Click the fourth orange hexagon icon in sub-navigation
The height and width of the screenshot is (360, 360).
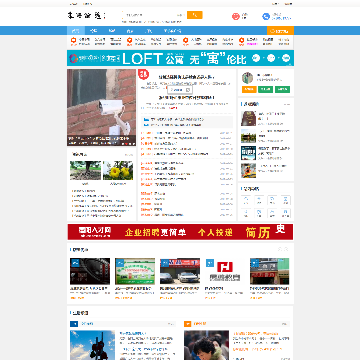click(242, 41)
